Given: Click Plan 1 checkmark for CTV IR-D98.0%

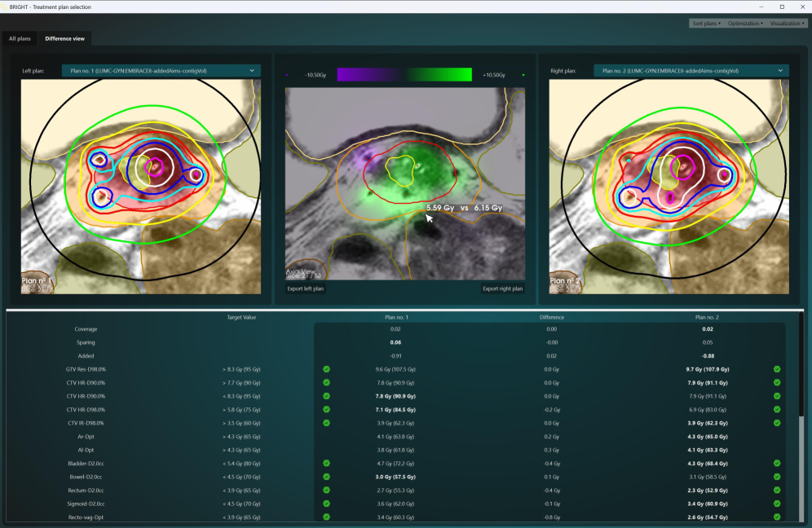Looking at the screenshot, I should (x=326, y=423).
